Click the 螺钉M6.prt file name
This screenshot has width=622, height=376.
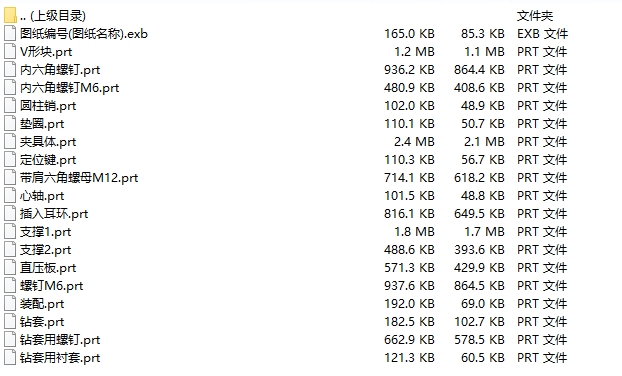click(52, 286)
